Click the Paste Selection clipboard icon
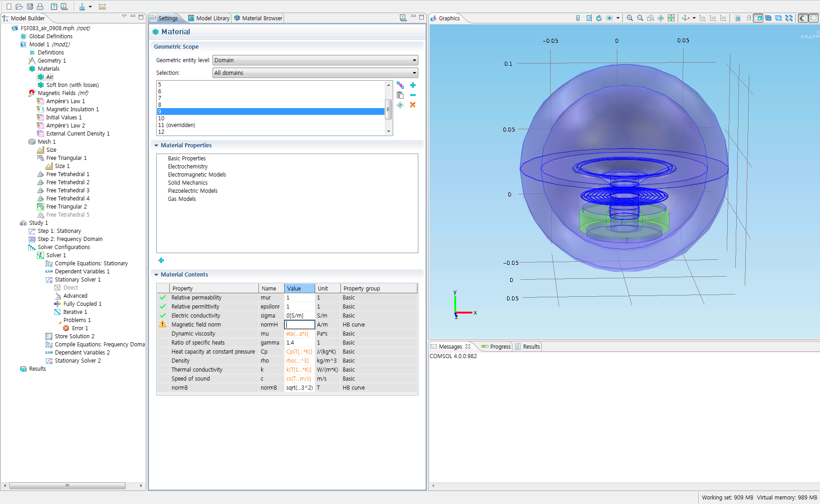The image size is (820, 504). click(x=400, y=95)
